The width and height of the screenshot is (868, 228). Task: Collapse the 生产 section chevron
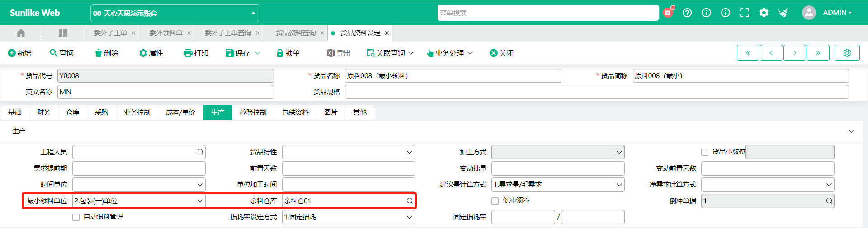click(x=851, y=131)
